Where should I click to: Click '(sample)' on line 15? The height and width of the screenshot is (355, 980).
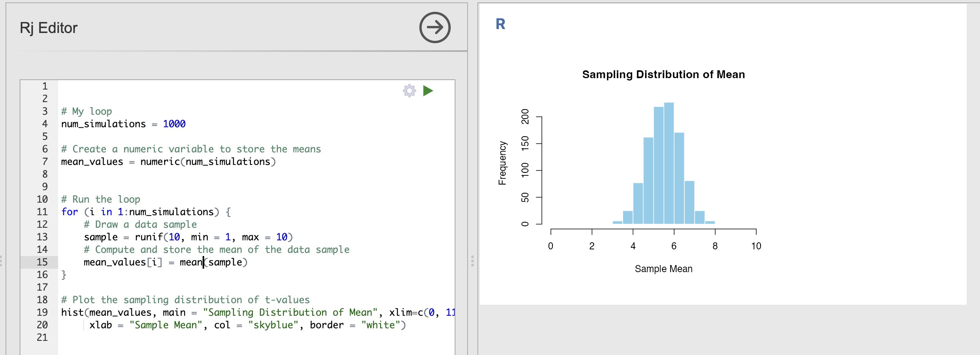(226, 262)
